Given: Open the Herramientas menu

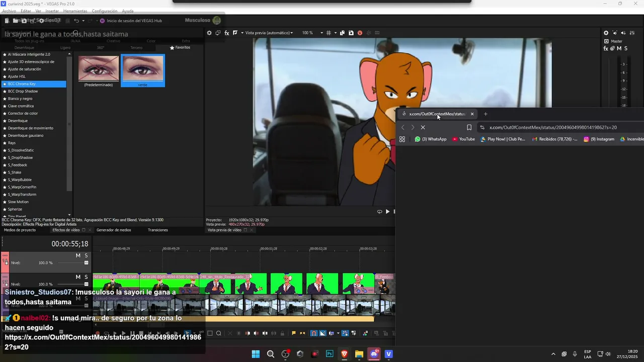Looking at the screenshot, I should pos(75,11).
